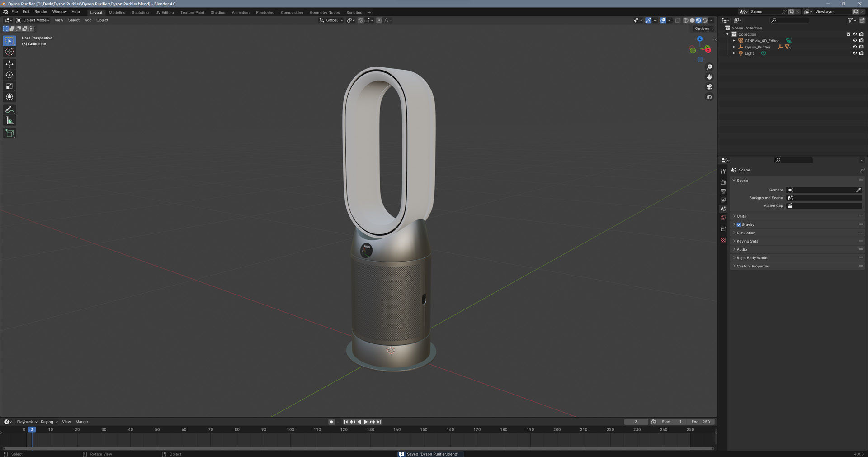Image resolution: width=868 pixels, height=457 pixels.
Task: Switch to rendered viewport shading
Action: point(705,20)
